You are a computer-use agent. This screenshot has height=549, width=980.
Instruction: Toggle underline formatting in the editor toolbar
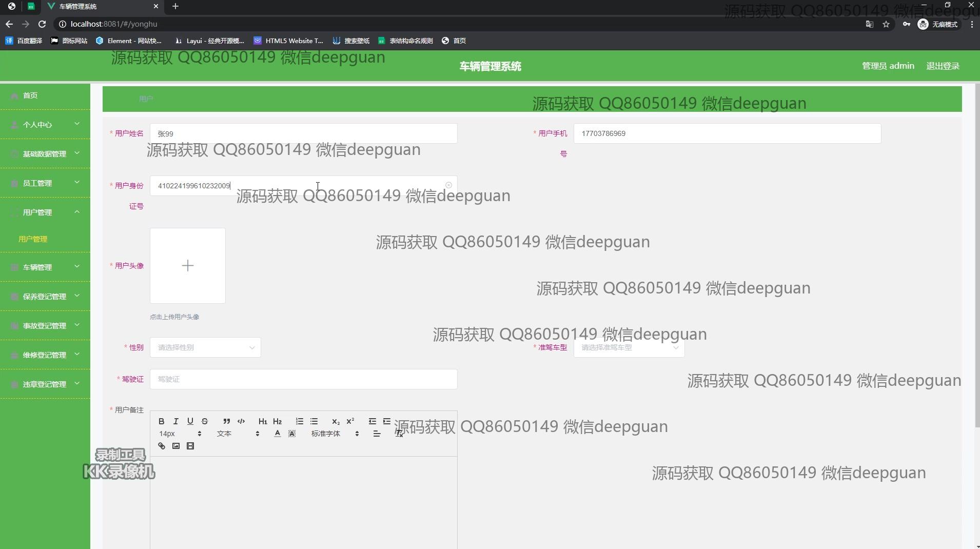pyautogui.click(x=190, y=421)
